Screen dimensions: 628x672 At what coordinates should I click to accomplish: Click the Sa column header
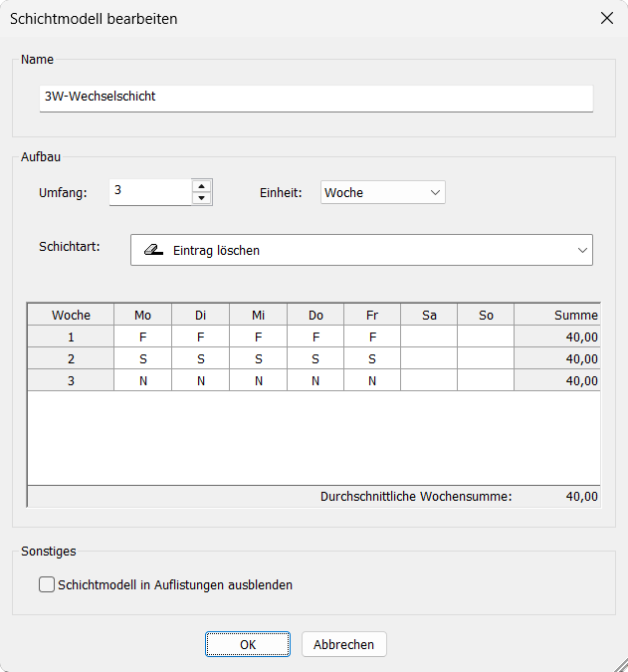tap(429, 315)
